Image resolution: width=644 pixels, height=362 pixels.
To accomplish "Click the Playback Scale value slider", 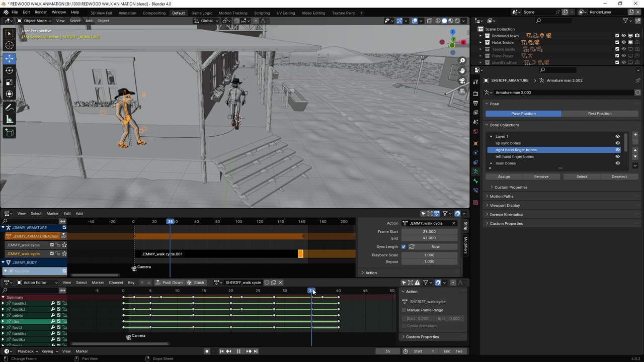I will [429, 255].
